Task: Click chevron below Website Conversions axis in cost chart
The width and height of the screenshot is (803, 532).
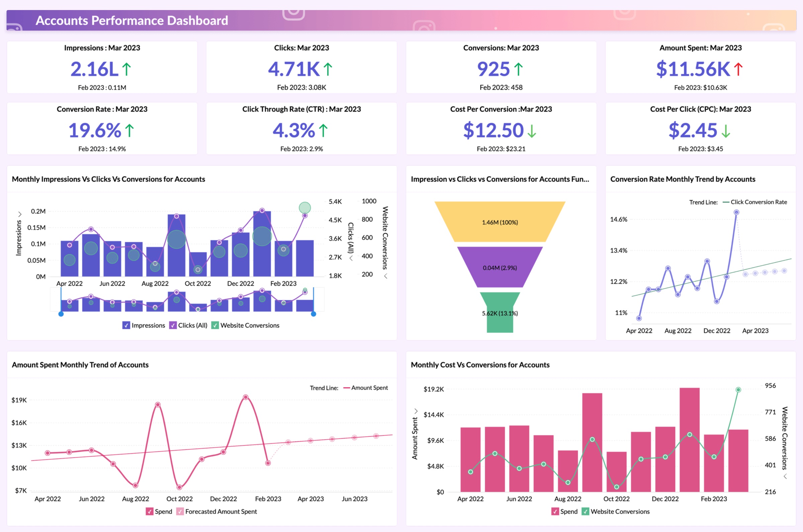Action: pyautogui.click(x=785, y=477)
